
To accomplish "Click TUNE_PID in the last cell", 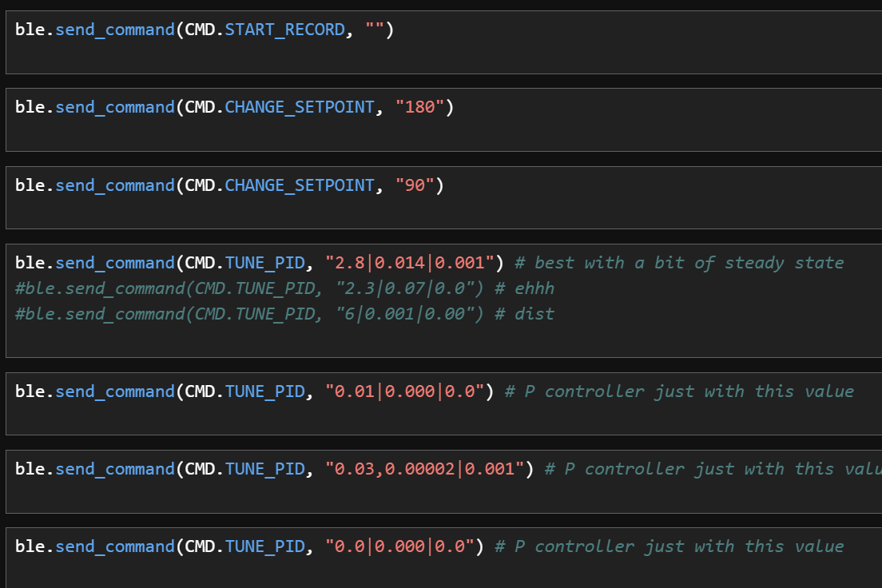I will pyautogui.click(x=264, y=546).
